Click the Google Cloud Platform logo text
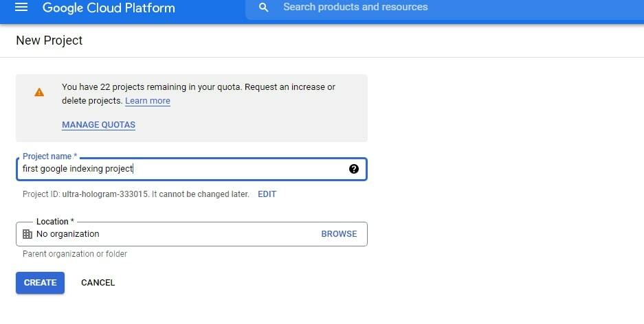The height and width of the screenshot is (324, 644). (109, 8)
